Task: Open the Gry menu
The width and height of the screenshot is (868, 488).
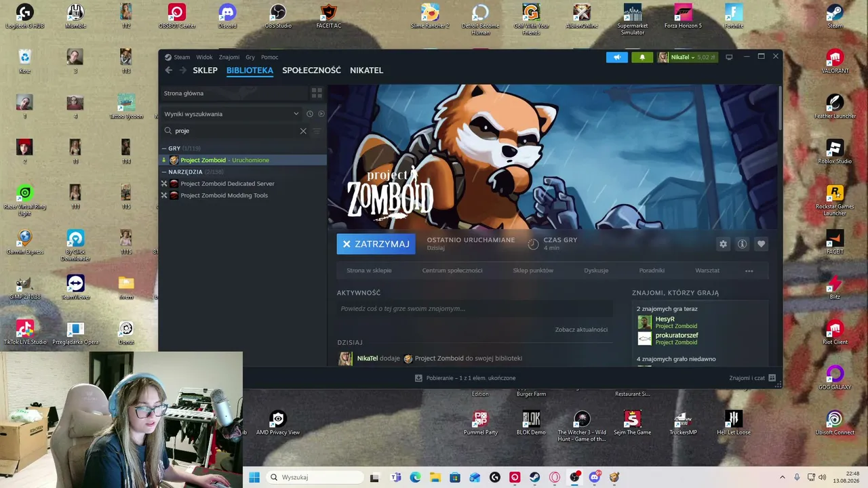Action: click(250, 58)
